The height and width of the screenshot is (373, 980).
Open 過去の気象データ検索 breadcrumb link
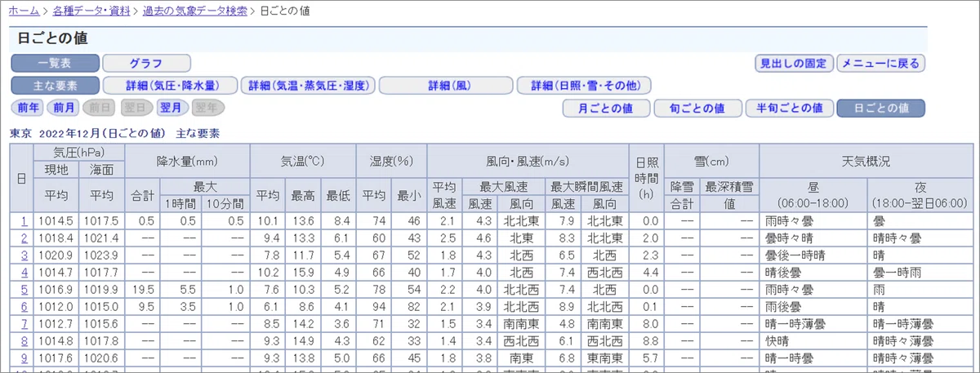tap(195, 11)
